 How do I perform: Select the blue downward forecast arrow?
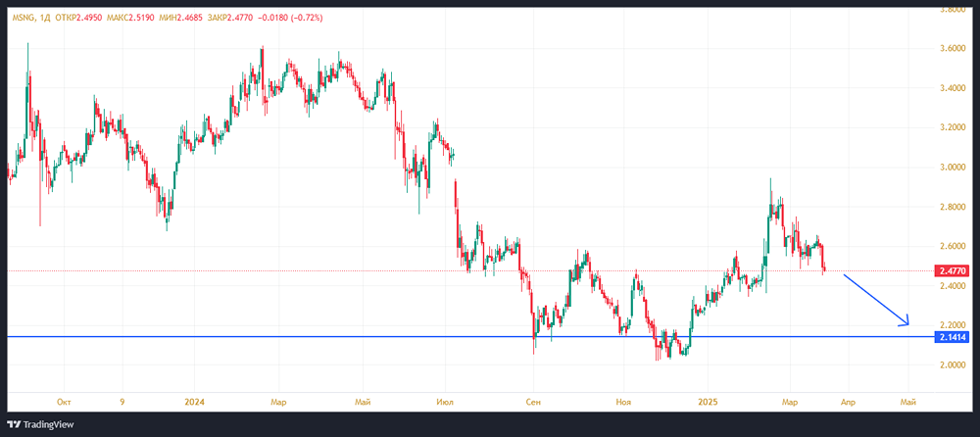click(876, 300)
